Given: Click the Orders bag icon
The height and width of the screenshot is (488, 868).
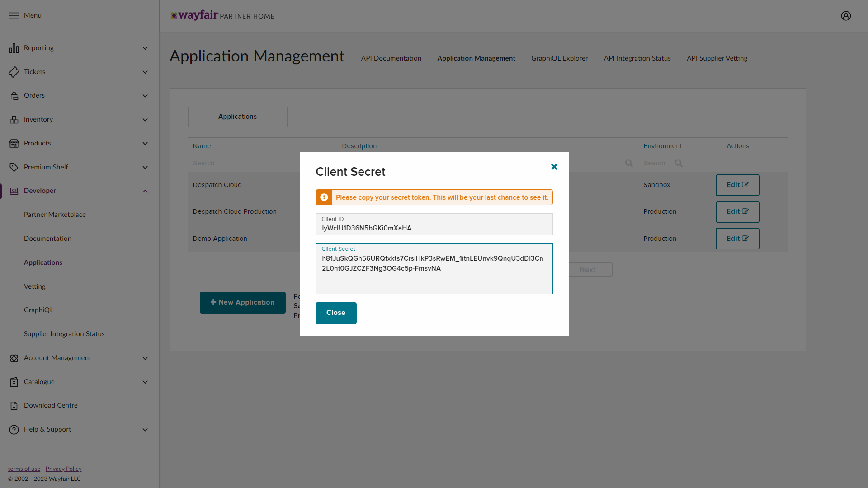Looking at the screenshot, I should (14, 96).
